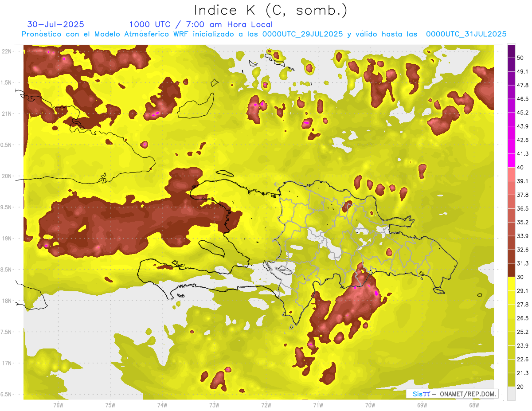
Task: Click the colorbar value '43.9'
Action: click(x=523, y=126)
